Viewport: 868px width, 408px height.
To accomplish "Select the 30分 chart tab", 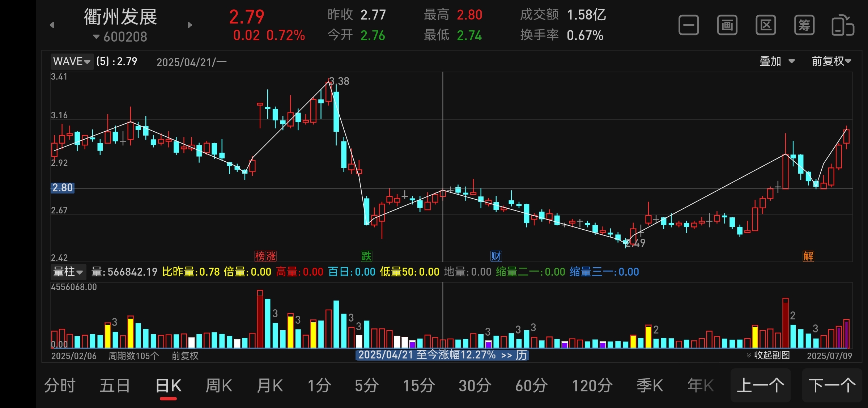I will coord(475,385).
